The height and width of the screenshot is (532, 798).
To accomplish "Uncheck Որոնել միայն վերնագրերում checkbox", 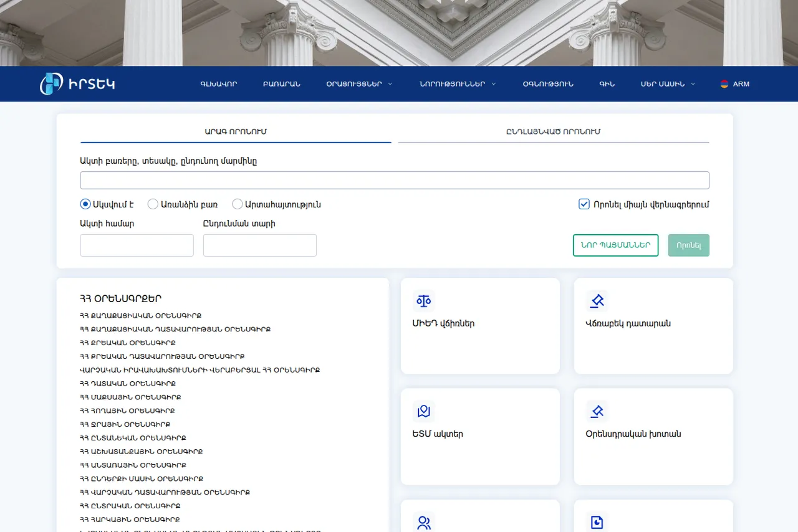I will 584,204.
